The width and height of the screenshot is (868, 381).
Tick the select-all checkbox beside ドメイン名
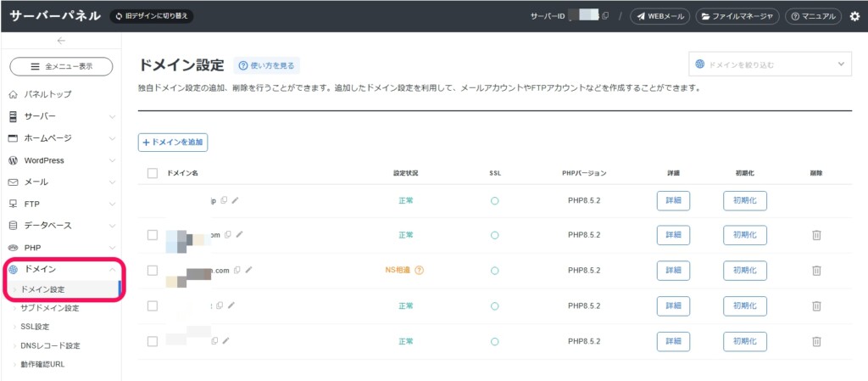pos(153,173)
